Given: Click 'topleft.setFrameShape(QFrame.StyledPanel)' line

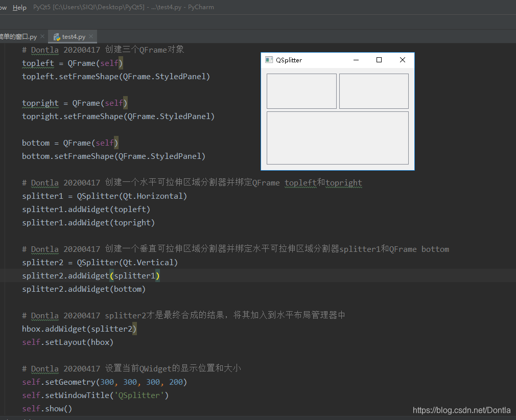Looking at the screenshot, I should [x=116, y=77].
